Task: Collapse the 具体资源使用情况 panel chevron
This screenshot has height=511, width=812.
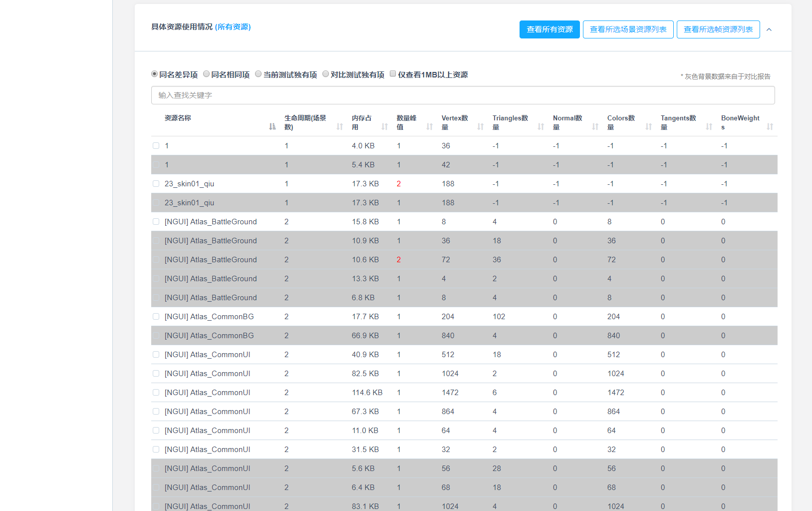Action: (x=769, y=29)
